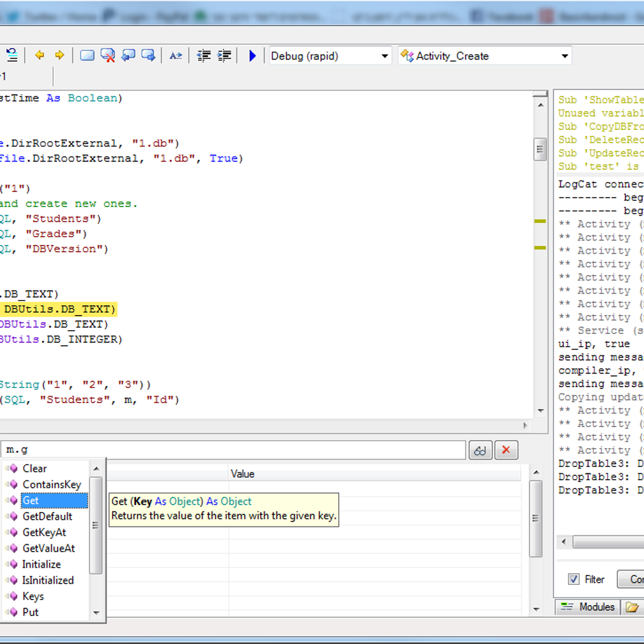Open the Activity_Create subs dropdown

[563, 56]
